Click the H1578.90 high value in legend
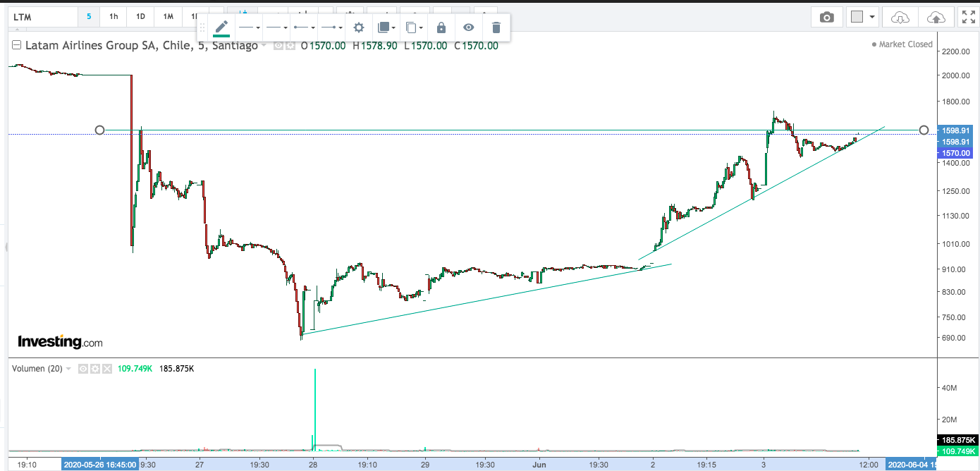980x471 pixels. click(375, 46)
